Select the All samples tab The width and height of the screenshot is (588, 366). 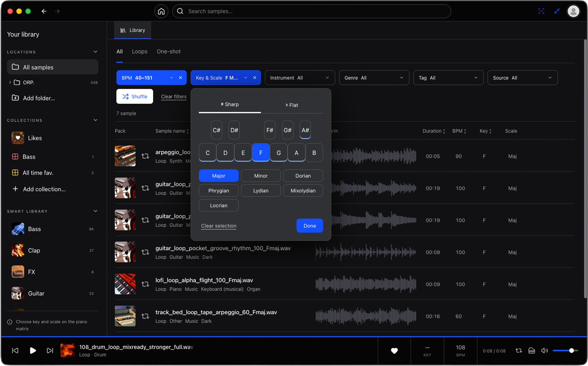(x=119, y=52)
